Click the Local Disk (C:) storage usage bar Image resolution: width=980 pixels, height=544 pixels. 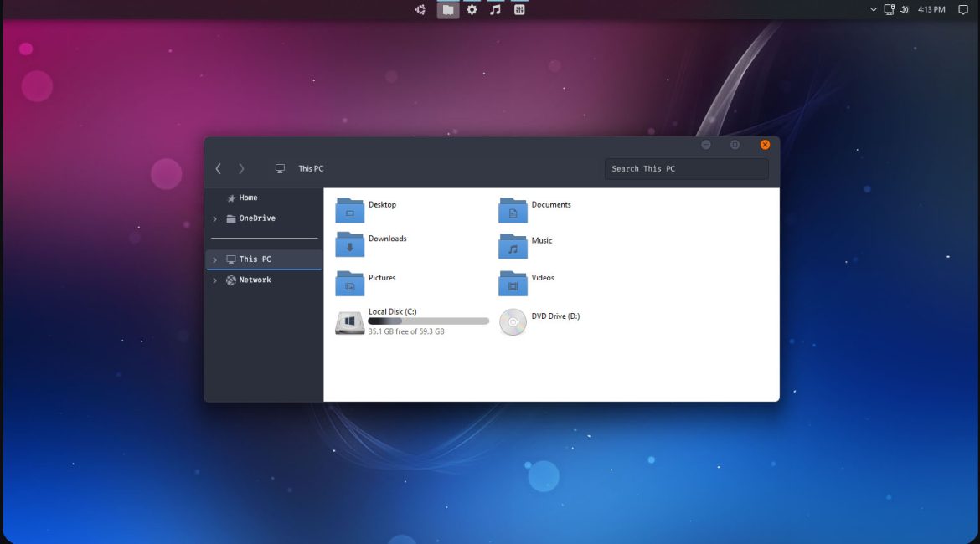(x=428, y=321)
